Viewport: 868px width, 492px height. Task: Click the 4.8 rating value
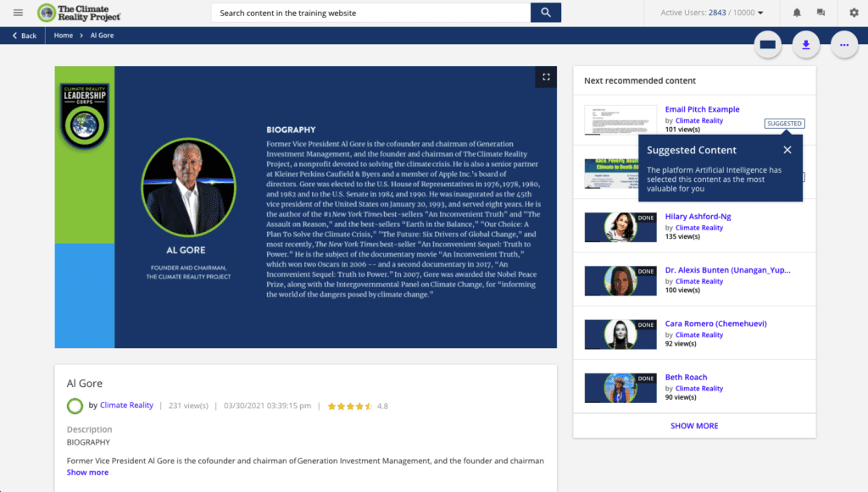tap(382, 406)
